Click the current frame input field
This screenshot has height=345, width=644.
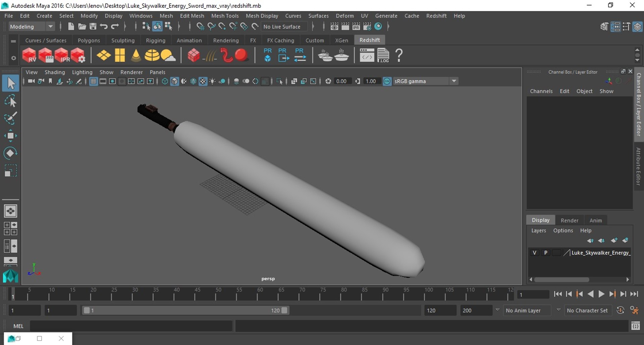click(533, 295)
